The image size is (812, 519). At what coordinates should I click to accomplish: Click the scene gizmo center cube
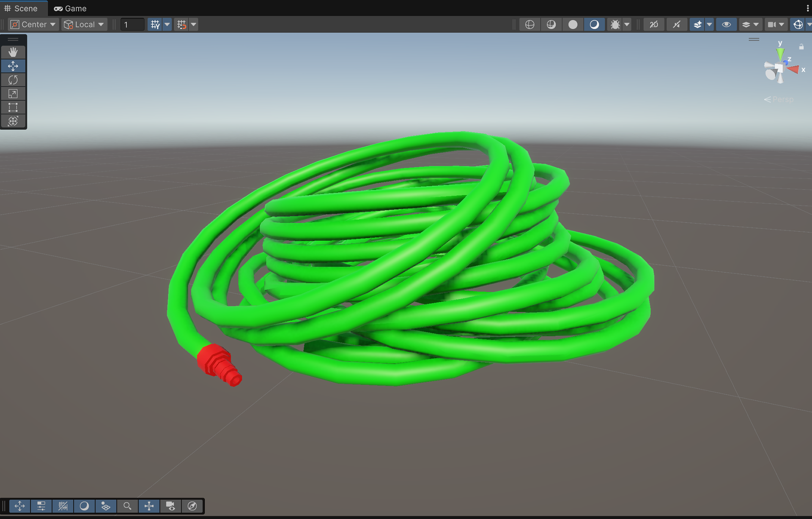tap(779, 69)
